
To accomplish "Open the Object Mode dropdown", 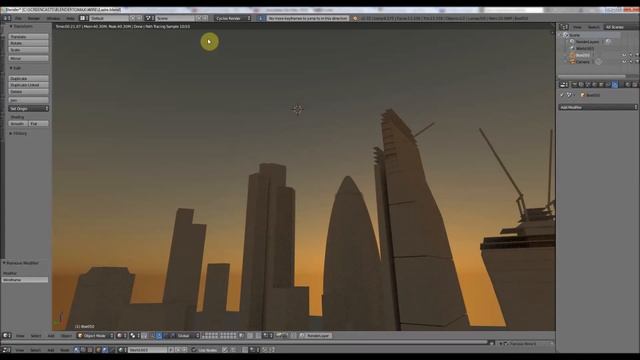I will (95, 336).
